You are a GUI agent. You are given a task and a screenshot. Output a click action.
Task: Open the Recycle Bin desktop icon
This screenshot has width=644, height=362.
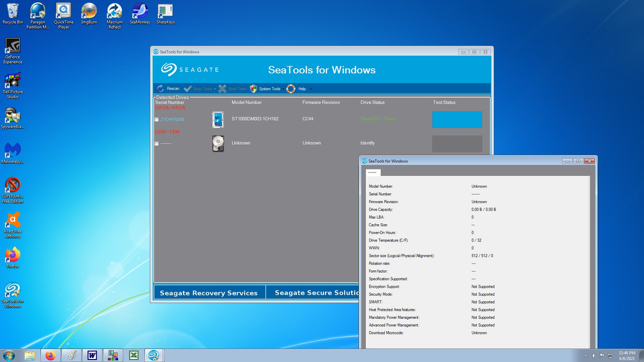pyautogui.click(x=13, y=14)
